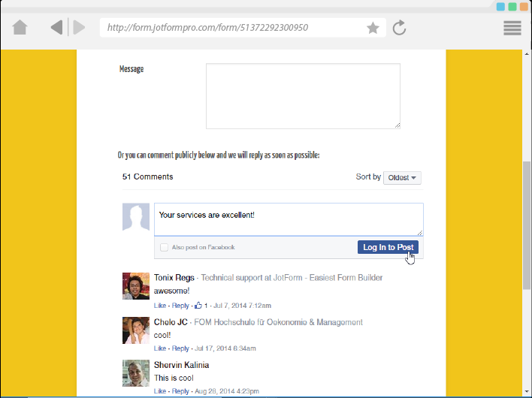
Task: Click the blank user avatar beside the comment box
Action: [136, 217]
